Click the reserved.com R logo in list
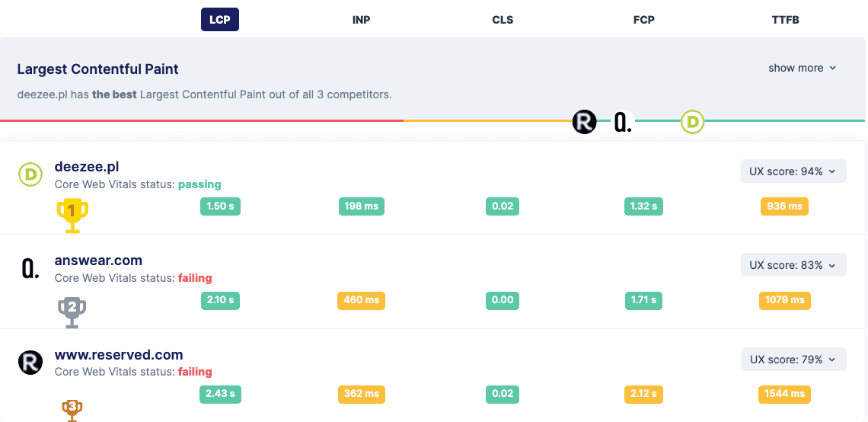 tap(30, 362)
